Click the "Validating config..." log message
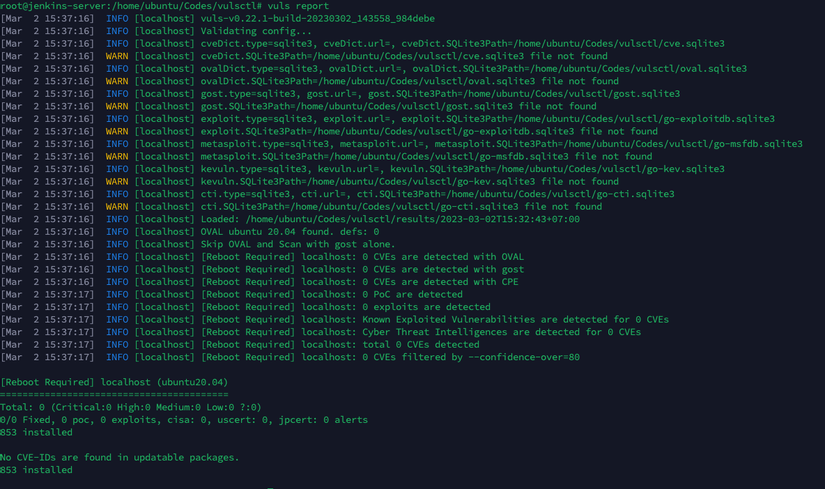Image resolution: width=825 pixels, height=489 pixels. (248, 31)
